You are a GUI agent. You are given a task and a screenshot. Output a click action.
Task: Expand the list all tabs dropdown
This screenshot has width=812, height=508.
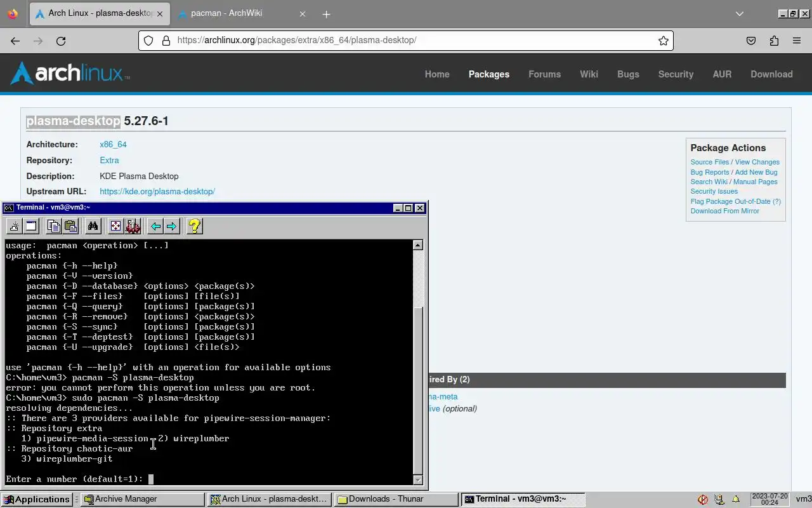(739, 14)
